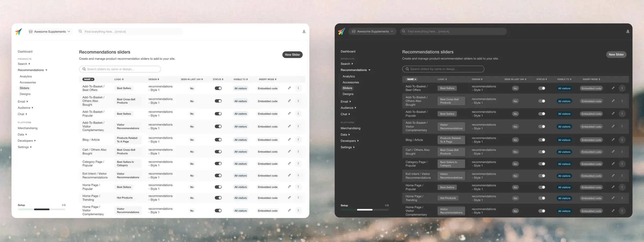The height and width of the screenshot is (242, 644).
Task: Open three-dot menu for Home Page / Trending, dark panel
Action: coord(622,198)
